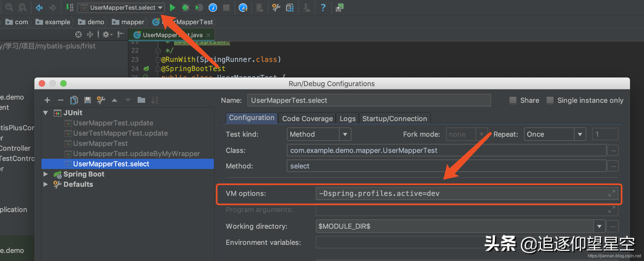
Task: Switch to the Startup/Connection tab
Action: click(395, 119)
